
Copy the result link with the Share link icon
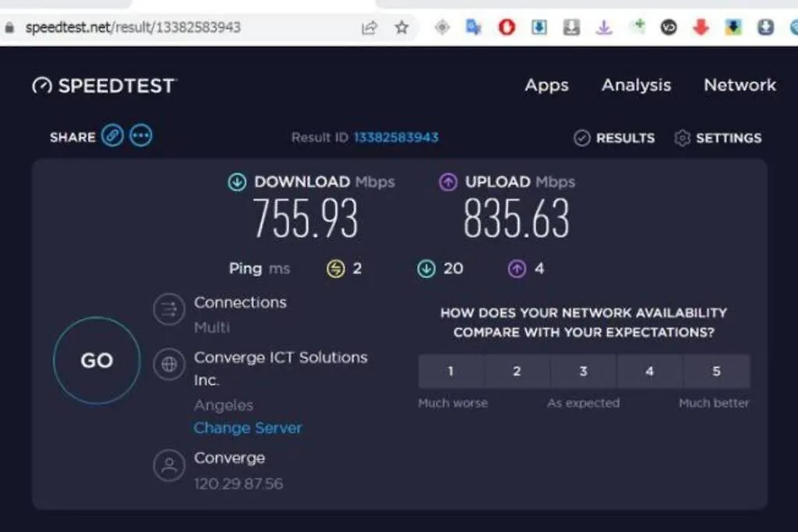(112, 136)
